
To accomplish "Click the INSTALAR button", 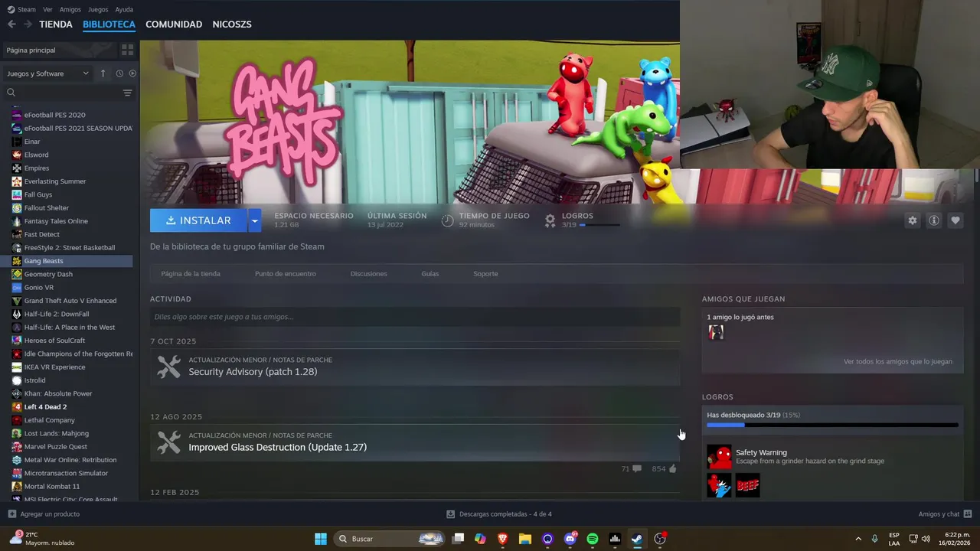I will pyautogui.click(x=198, y=220).
